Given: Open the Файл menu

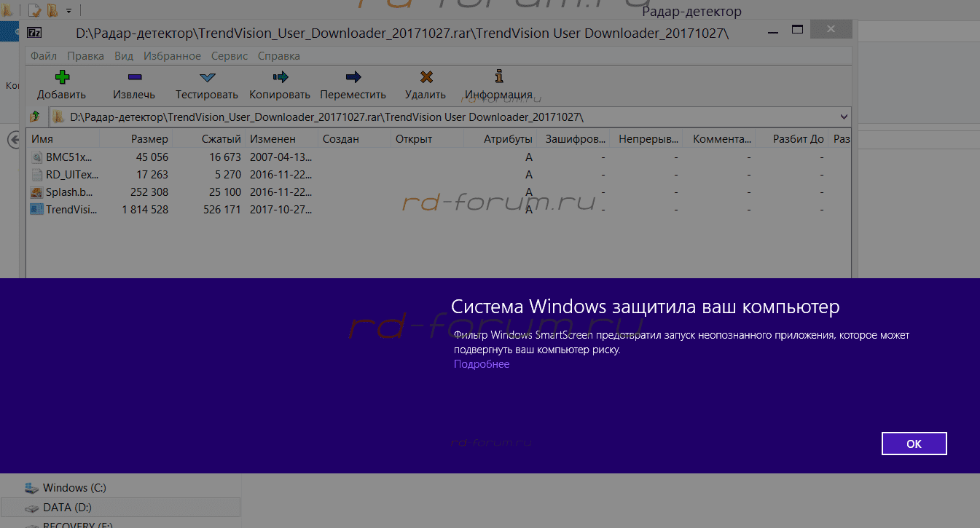Looking at the screenshot, I should [x=44, y=56].
